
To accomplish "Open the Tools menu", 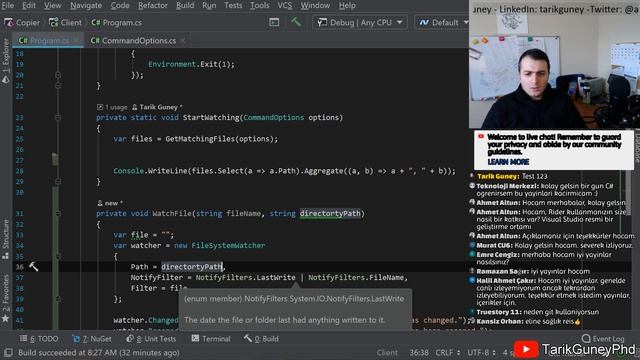I will [260, 5].
